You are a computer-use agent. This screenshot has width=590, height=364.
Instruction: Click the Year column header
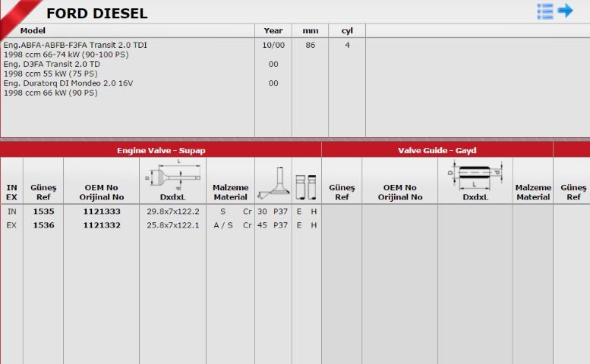click(x=273, y=31)
